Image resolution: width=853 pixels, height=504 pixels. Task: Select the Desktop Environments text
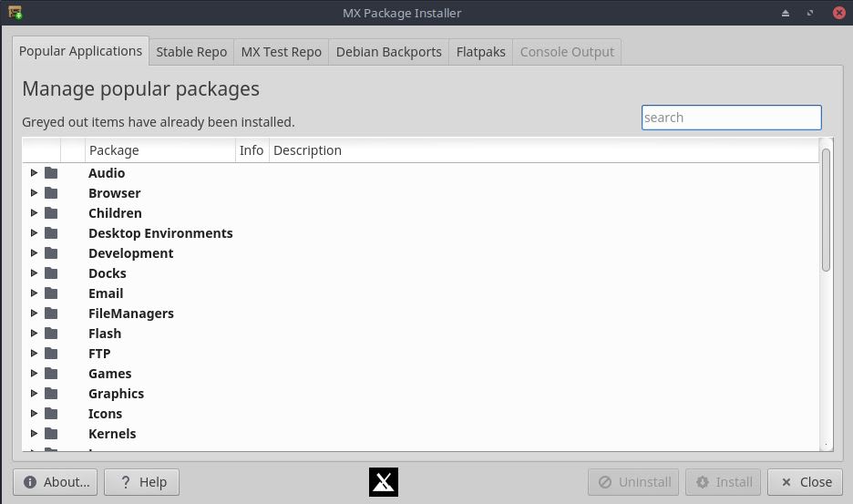pyautogui.click(x=160, y=233)
